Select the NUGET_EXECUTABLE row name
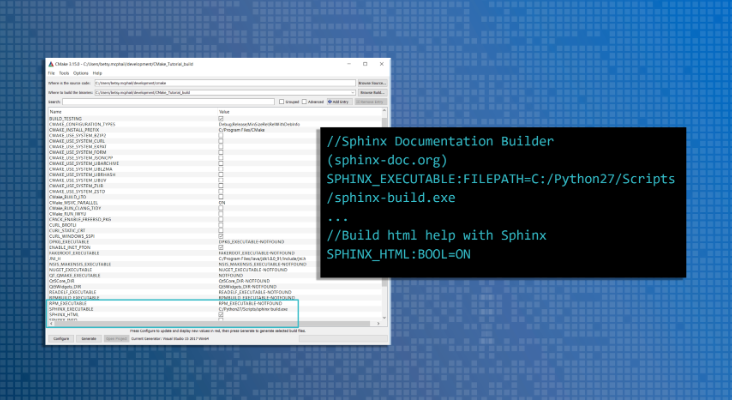The width and height of the screenshot is (732, 400). (70, 270)
